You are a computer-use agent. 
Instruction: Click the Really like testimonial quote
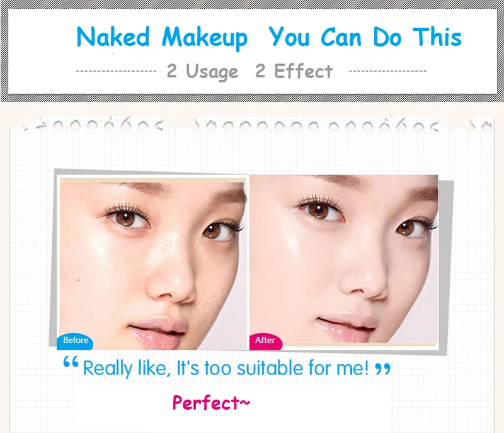(x=226, y=368)
